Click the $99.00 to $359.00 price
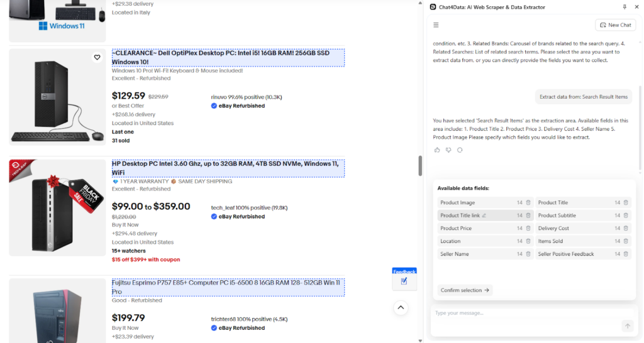 [x=151, y=207]
